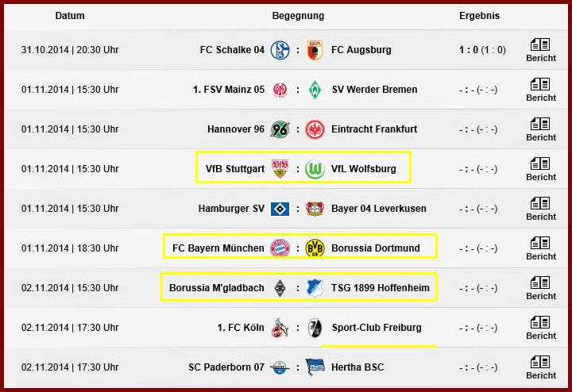Click the Datum column header

point(70,16)
